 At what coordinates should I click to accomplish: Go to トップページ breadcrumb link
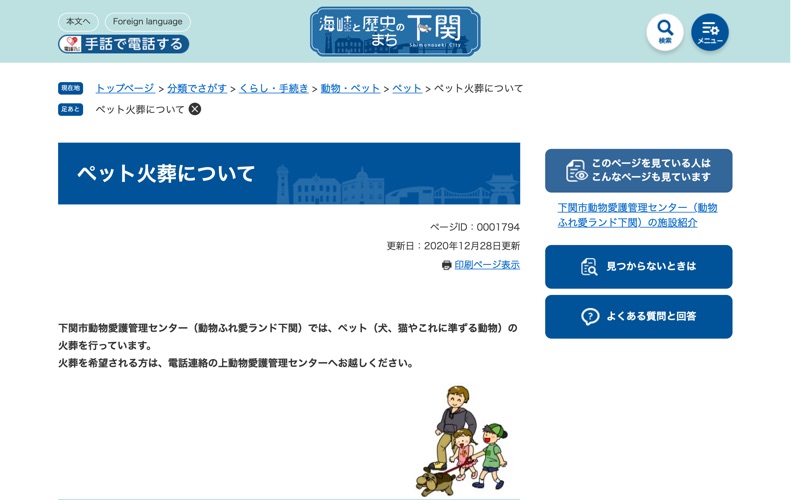click(x=125, y=88)
